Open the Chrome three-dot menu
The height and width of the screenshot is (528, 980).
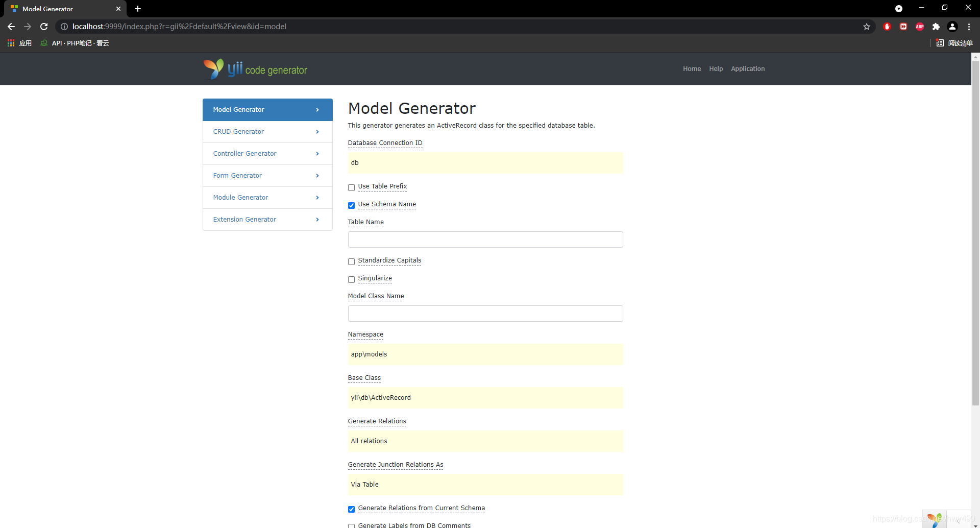coord(969,27)
